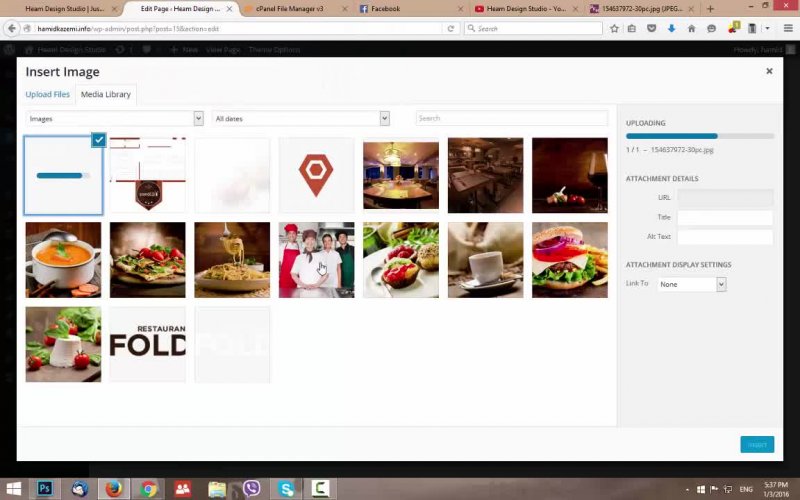The height and width of the screenshot is (500, 800).
Task: Open Photoshop from the taskbar
Action: coord(45,489)
